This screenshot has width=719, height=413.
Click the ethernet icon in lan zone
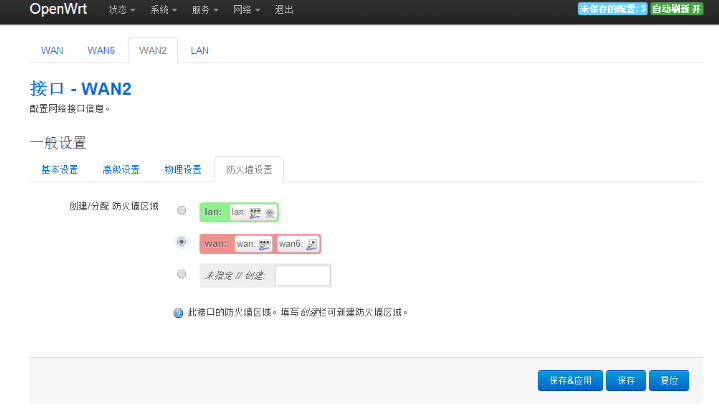click(x=255, y=213)
